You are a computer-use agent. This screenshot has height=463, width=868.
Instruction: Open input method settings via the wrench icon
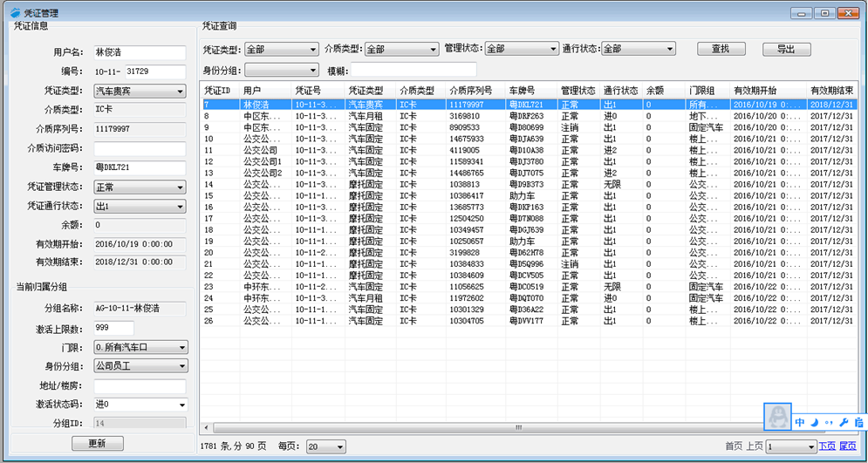[x=844, y=423]
